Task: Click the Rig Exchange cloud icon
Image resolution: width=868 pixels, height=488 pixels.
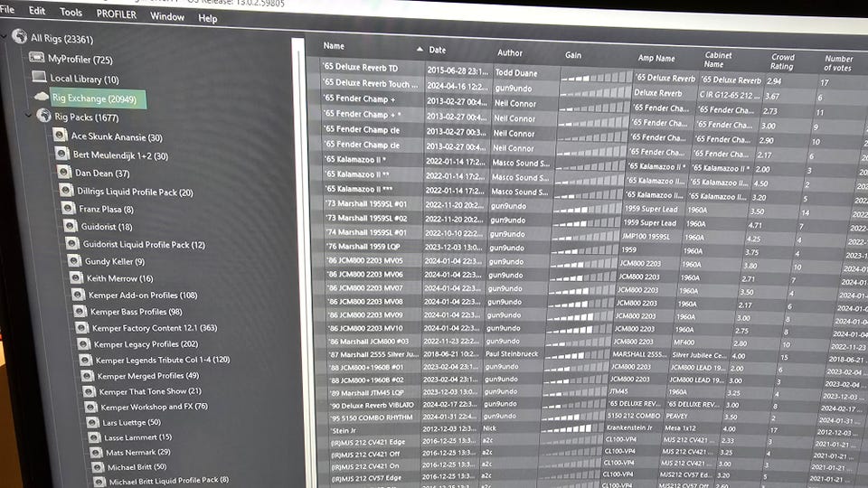Action: pyautogui.click(x=42, y=97)
